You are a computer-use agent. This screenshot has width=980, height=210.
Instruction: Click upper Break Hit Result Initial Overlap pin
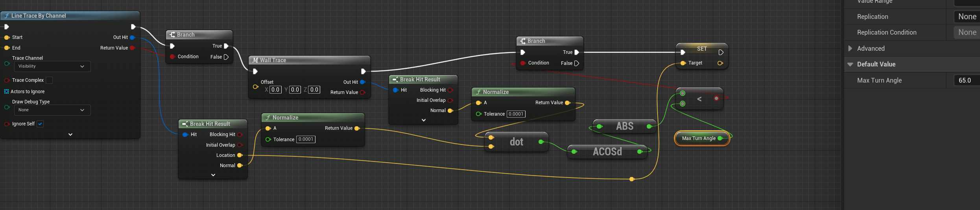[450, 100]
